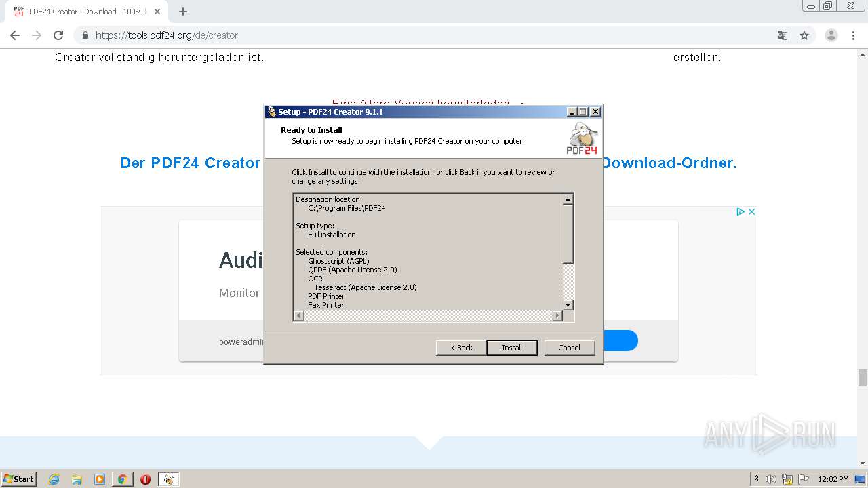Click the setup icon in the dialog title bar
The width and height of the screenshot is (868, 488).
point(271,112)
